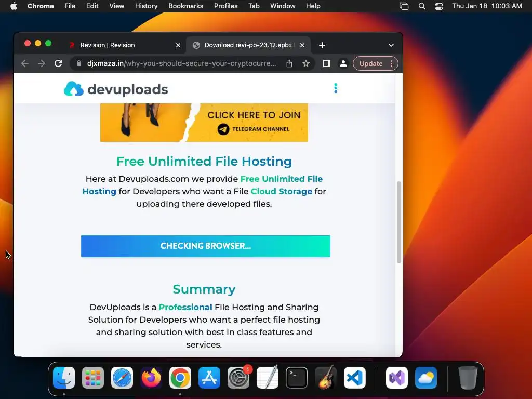
Task: Close the Revision tab
Action: click(x=178, y=45)
